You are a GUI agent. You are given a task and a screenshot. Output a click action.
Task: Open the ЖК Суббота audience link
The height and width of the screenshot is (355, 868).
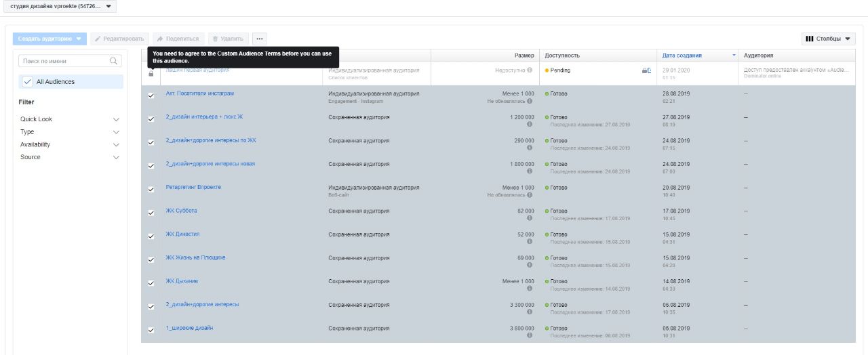coord(181,211)
